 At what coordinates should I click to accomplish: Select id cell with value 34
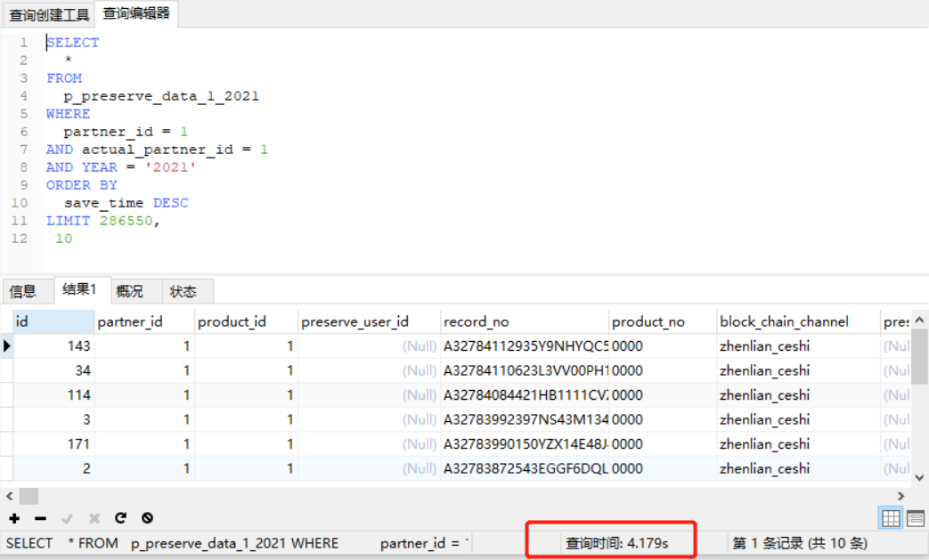[x=53, y=370]
